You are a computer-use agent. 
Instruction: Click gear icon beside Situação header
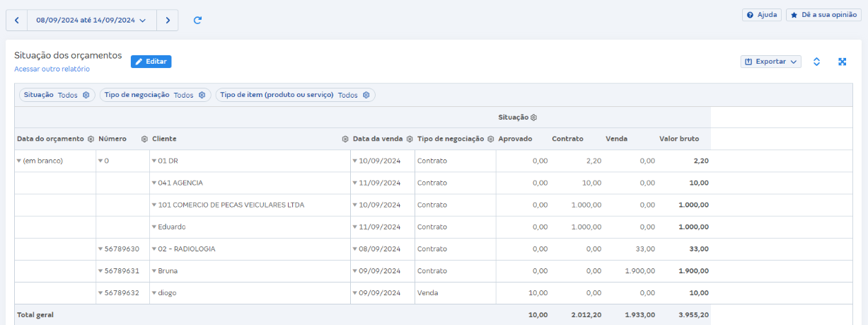[x=534, y=118]
